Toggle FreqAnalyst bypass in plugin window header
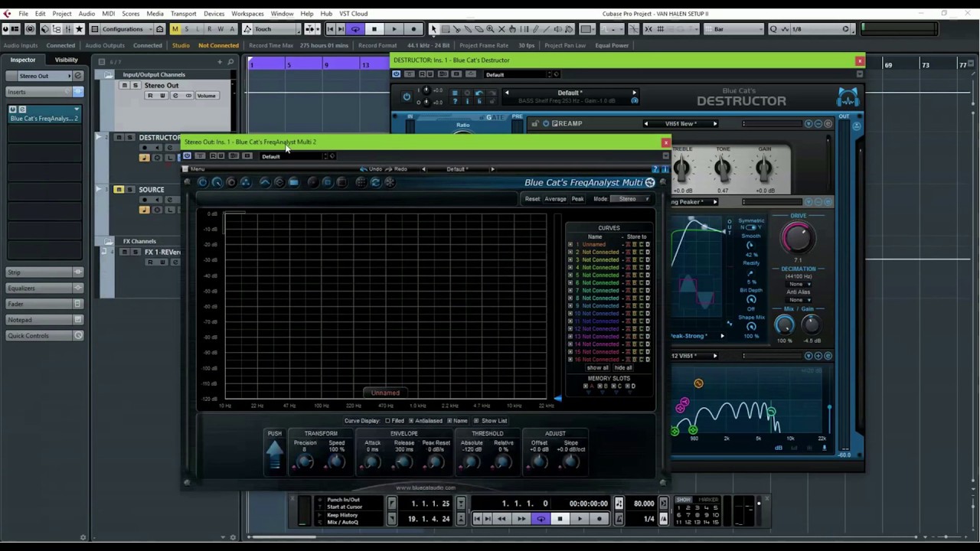The height and width of the screenshot is (551, 980). (x=187, y=156)
